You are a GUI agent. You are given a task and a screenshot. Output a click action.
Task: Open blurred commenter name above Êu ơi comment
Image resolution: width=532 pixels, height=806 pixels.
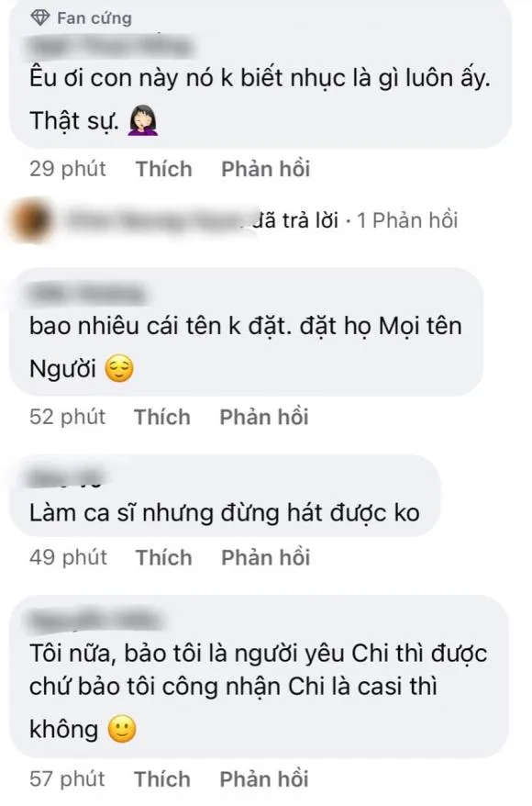109,46
